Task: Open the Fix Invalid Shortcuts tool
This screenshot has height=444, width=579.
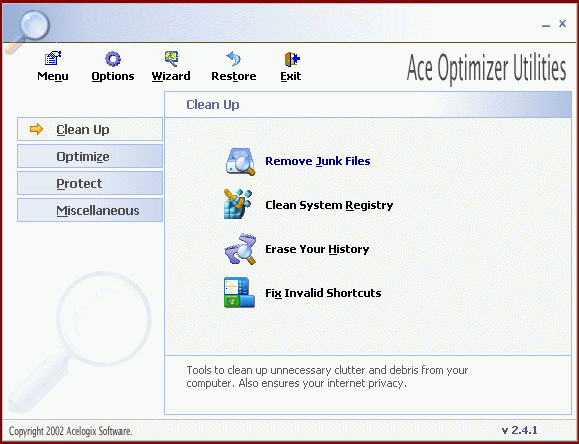Action: point(323,293)
